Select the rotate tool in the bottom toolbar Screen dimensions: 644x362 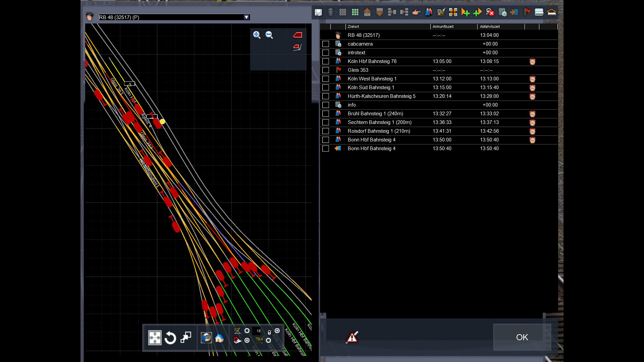pos(170,338)
